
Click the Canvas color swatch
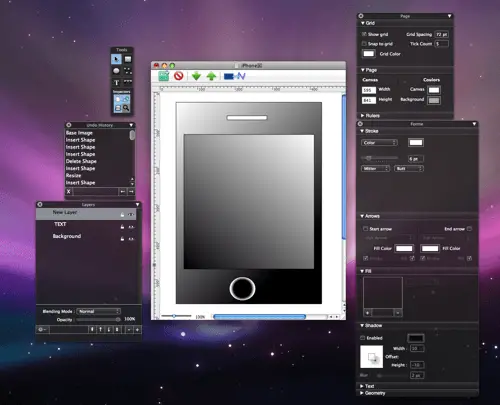434,90
